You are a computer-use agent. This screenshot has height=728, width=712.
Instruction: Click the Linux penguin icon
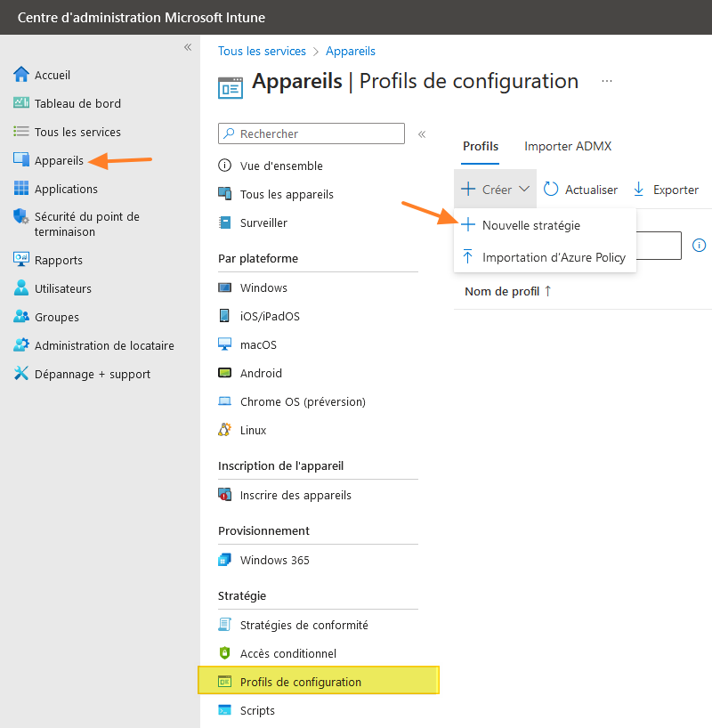[x=225, y=430]
